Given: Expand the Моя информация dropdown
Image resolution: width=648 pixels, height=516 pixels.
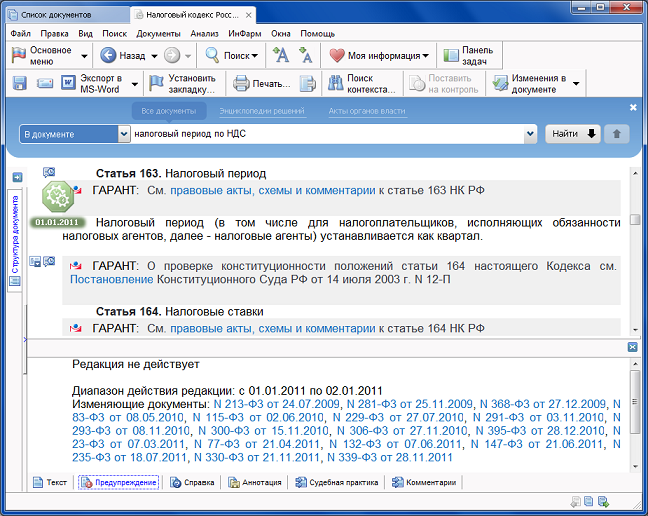Looking at the screenshot, I should pyautogui.click(x=426, y=56).
